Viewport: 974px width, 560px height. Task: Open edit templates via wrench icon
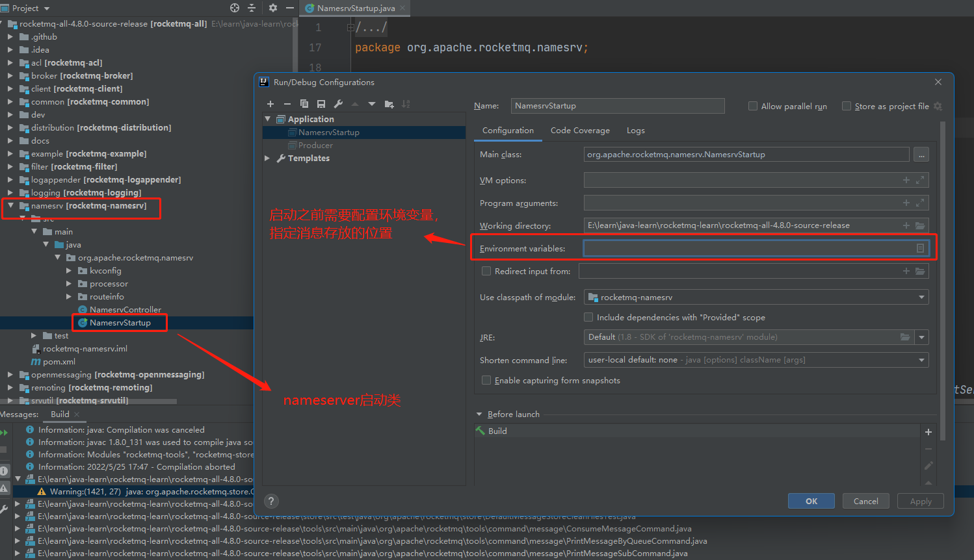pyautogui.click(x=338, y=104)
